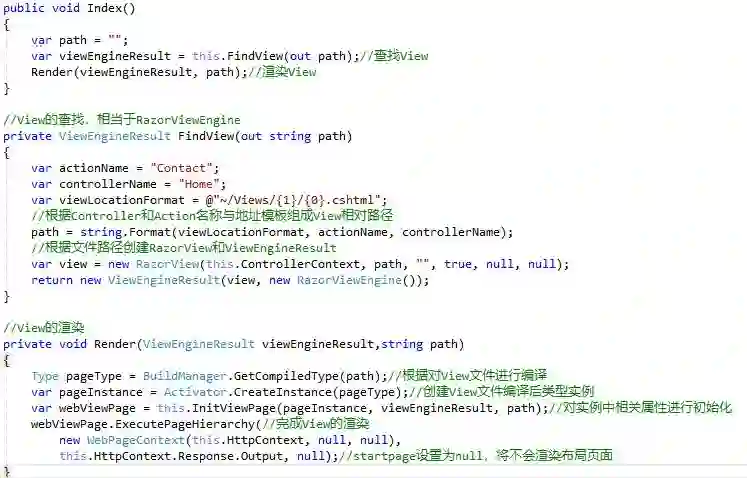
Task: Click the "Contact" string literal
Action: 181,168
